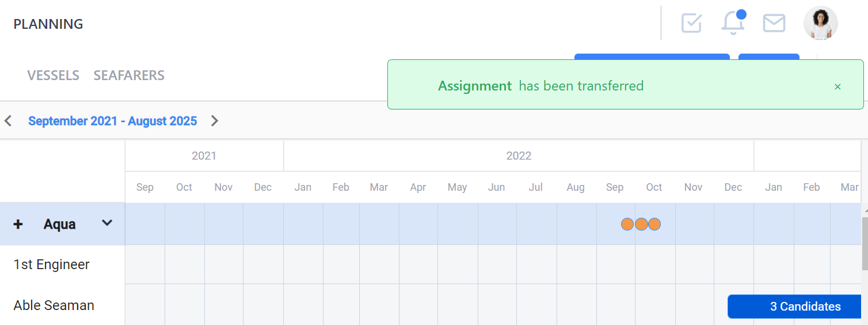Image resolution: width=868 pixels, height=325 pixels.
Task: Open the September 2021 - August 2025 range
Action: point(113,121)
